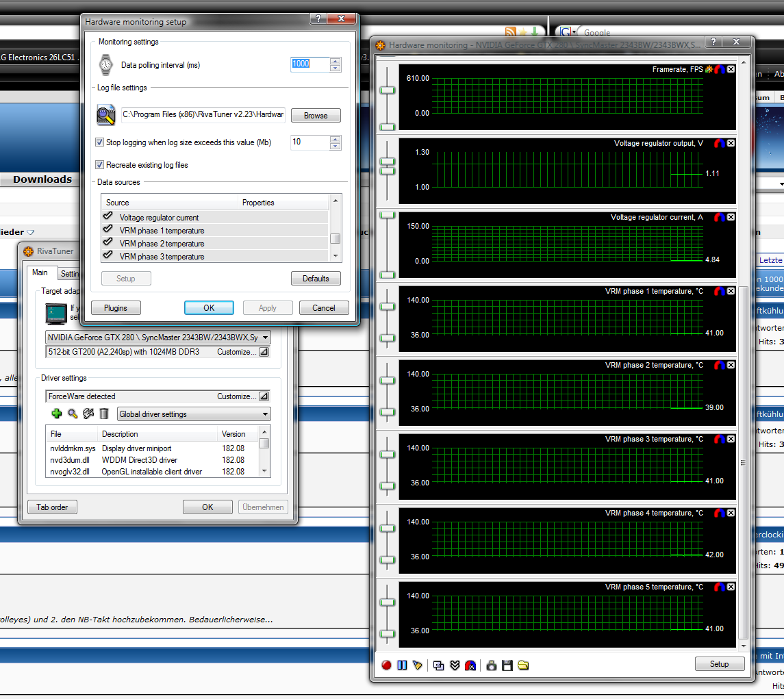Close the Framerate, FPS graph
The image size is (784, 699).
coord(731,70)
